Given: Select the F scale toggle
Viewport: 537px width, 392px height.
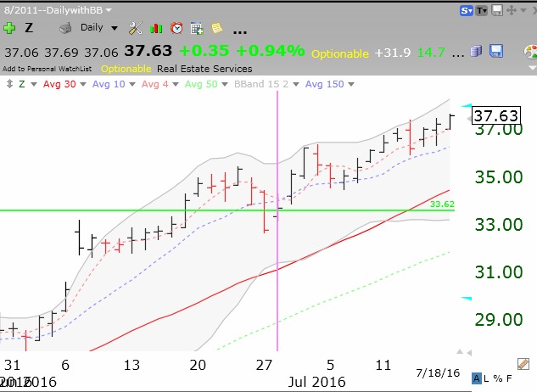Looking at the screenshot, I should 509,378.
